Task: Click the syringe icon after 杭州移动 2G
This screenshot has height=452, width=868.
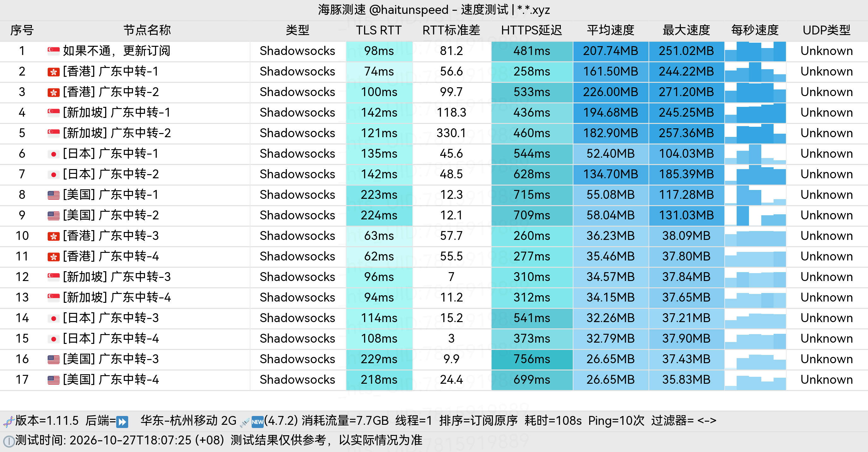Action: pos(245,422)
